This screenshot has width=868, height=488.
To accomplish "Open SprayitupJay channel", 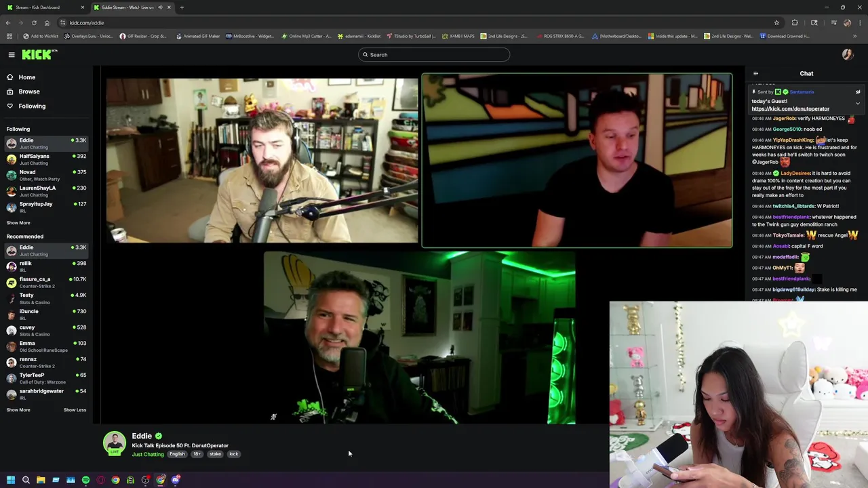I will pyautogui.click(x=46, y=207).
